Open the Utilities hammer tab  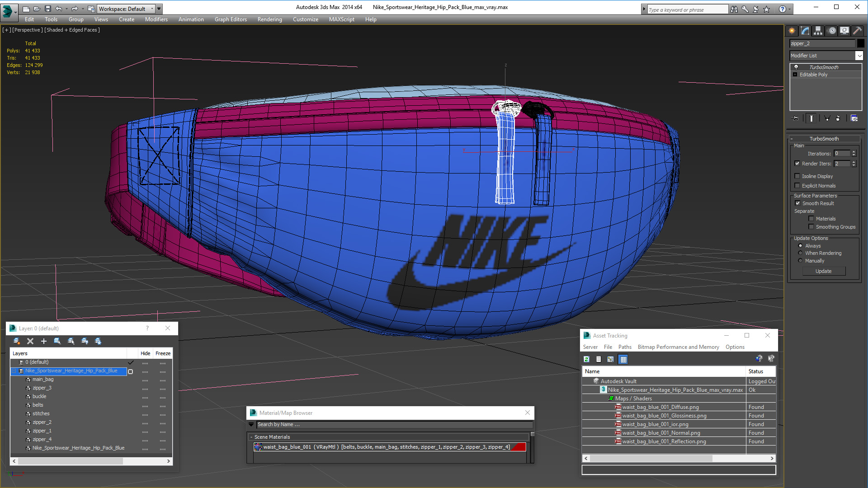coord(857,30)
